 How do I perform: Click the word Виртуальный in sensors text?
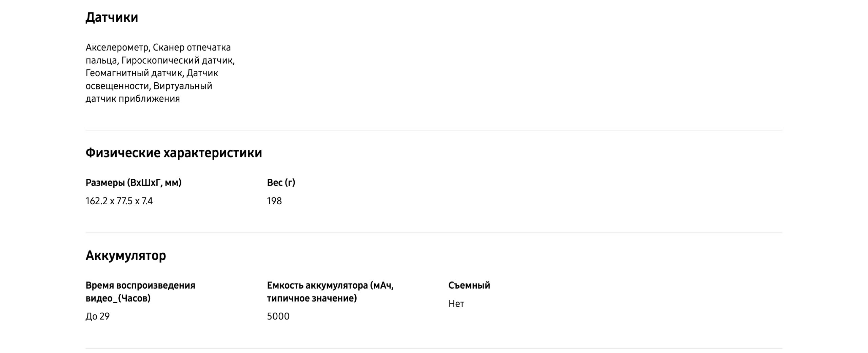pos(183,86)
